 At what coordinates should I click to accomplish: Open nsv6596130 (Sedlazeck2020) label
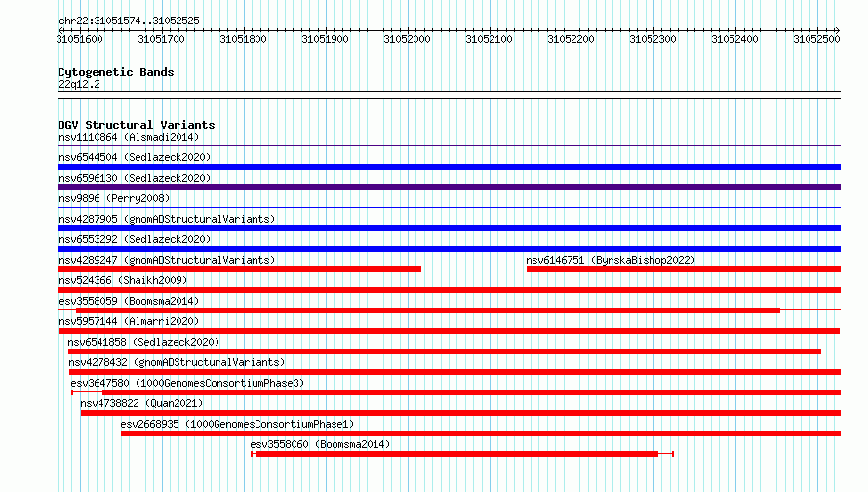pyautogui.click(x=135, y=178)
